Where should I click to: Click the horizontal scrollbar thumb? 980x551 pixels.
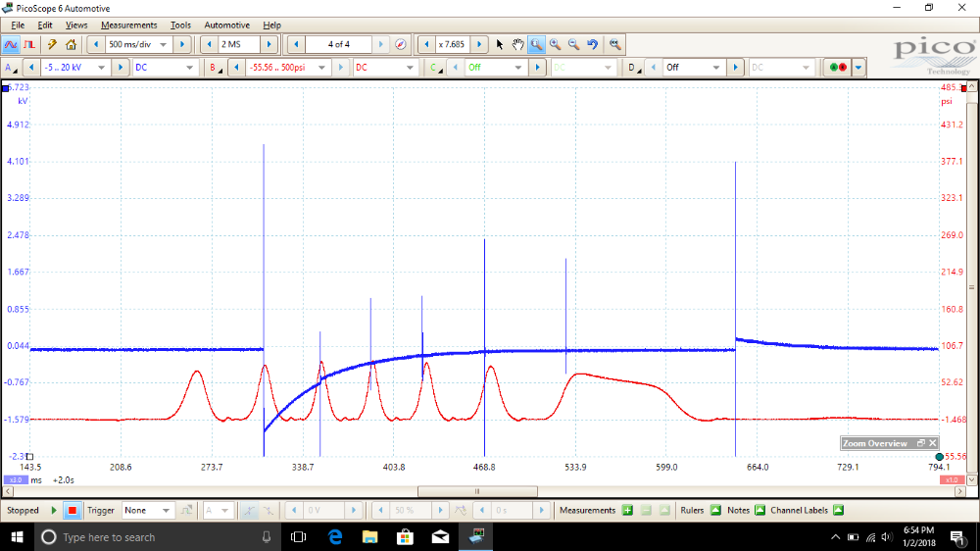(x=477, y=491)
